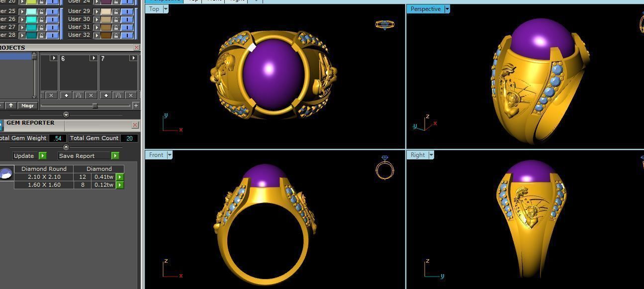Screen dimensions: 644x289
Task: Click the lock icon for layer User 28
Action: point(41,35)
